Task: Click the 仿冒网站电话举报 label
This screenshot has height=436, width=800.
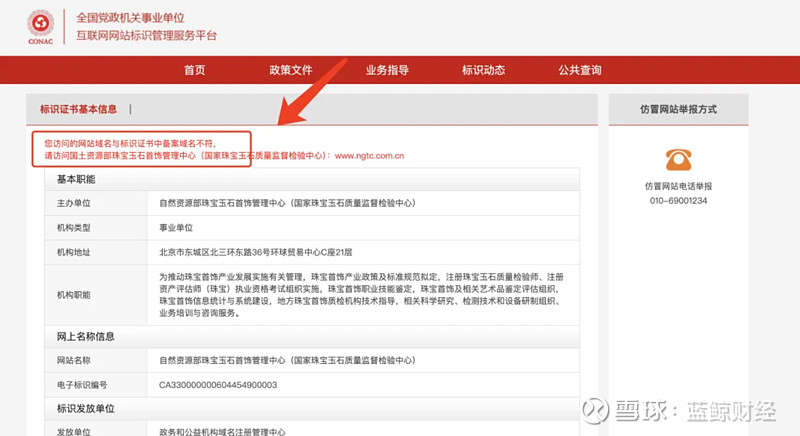Action: (678, 186)
